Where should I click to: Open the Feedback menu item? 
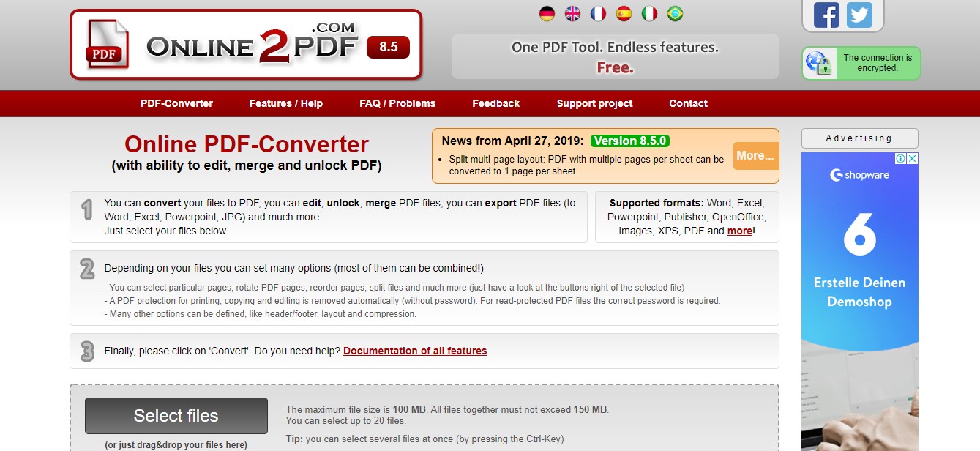coord(495,103)
